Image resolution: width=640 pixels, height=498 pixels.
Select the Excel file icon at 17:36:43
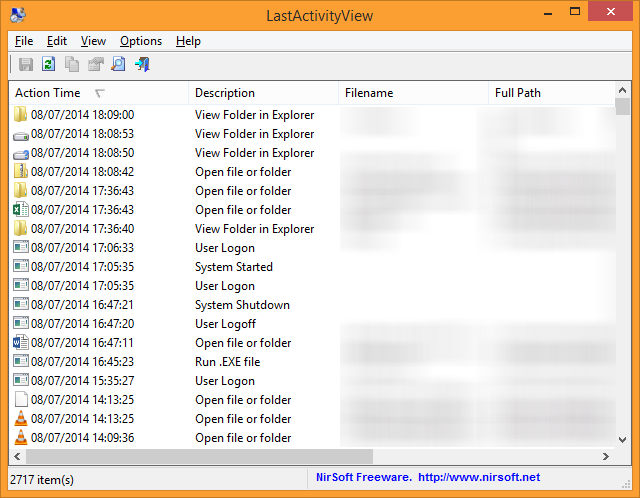tap(20, 209)
